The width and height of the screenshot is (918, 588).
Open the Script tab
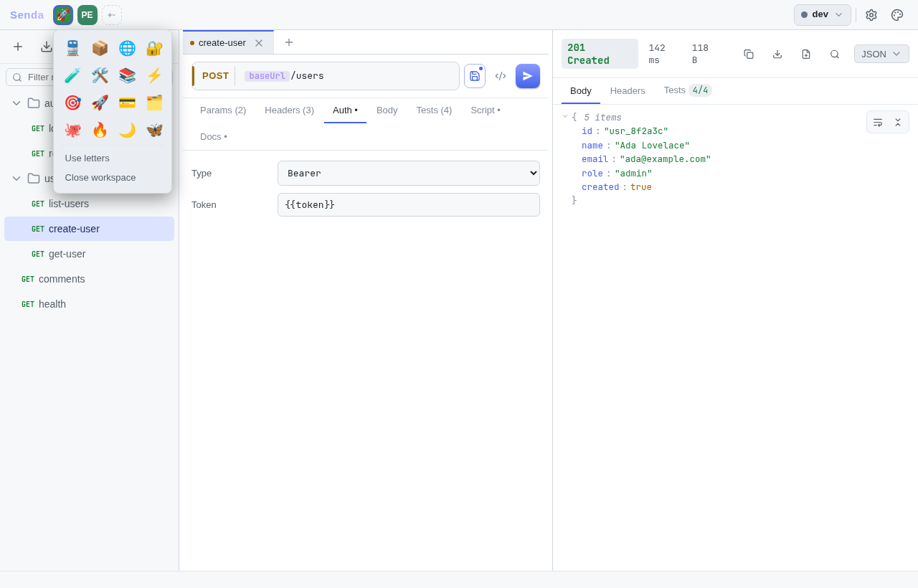486,110
